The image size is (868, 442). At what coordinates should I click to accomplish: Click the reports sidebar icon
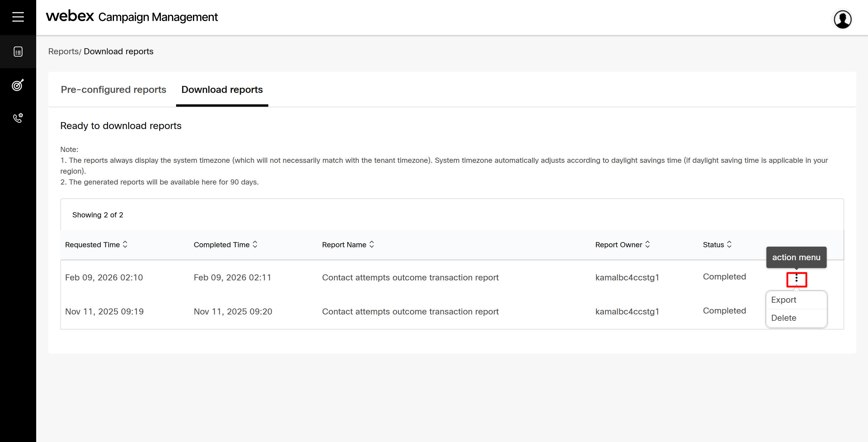(x=18, y=52)
